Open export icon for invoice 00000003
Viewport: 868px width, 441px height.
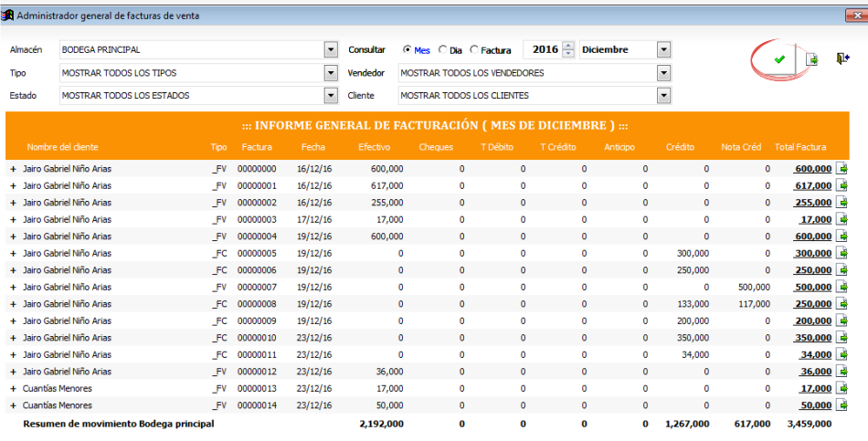pyautogui.click(x=842, y=219)
